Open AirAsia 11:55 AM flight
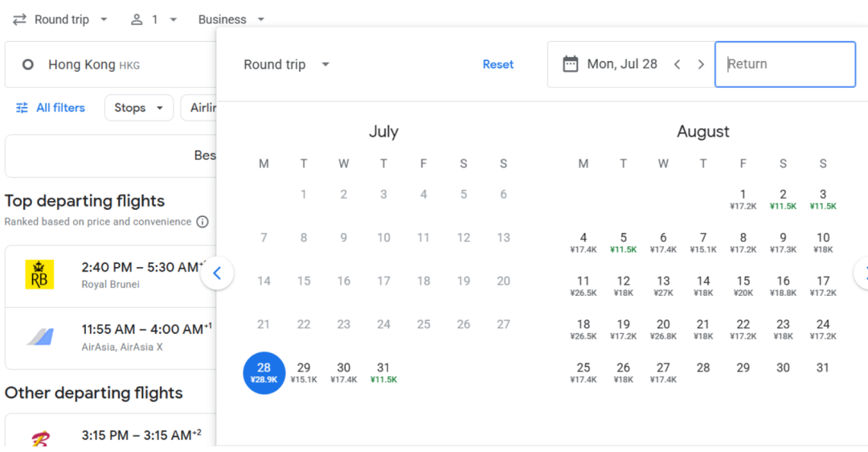The image size is (868, 452). [x=111, y=338]
